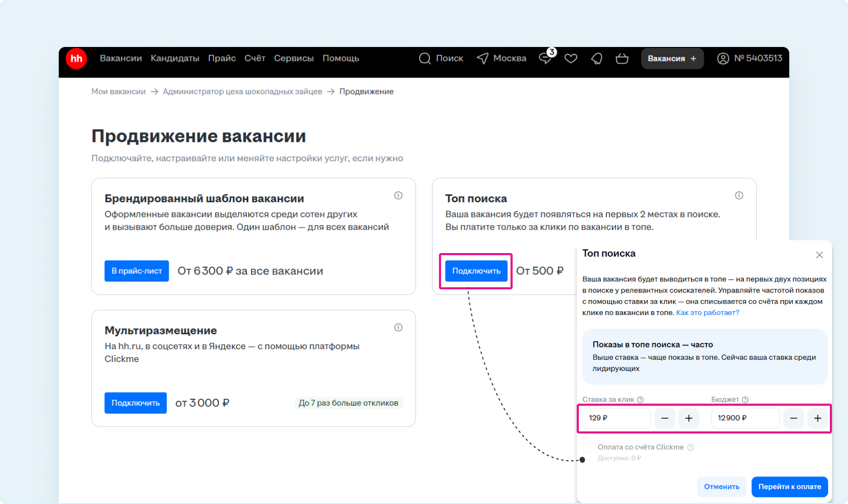This screenshot has height=504, width=848.
Task: Click info icon on Мультиразмещение card
Action: pos(398,327)
